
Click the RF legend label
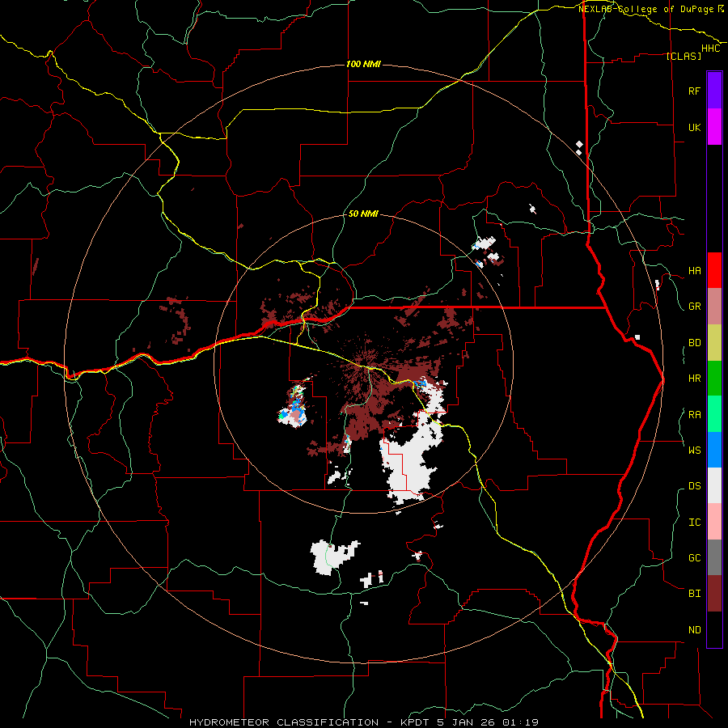(694, 91)
